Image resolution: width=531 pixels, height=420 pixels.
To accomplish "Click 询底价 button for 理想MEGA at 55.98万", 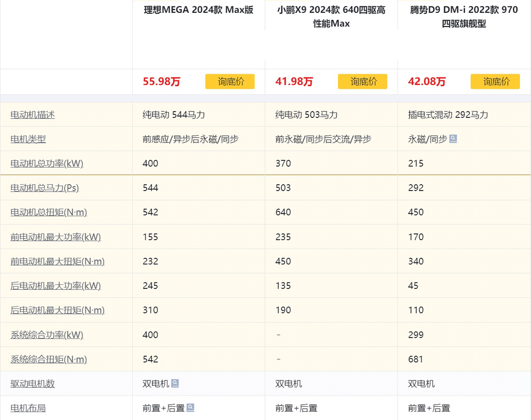I will pyautogui.click(x=230, y=81).
